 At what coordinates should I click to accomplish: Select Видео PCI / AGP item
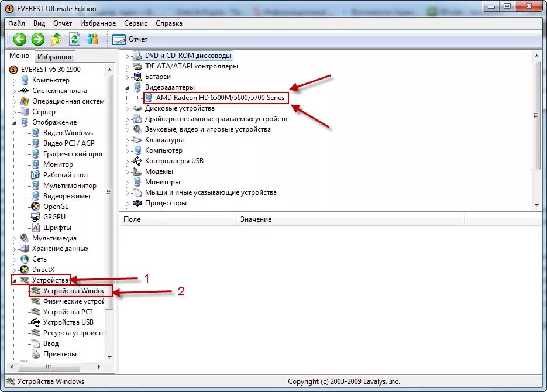[68, 143]
